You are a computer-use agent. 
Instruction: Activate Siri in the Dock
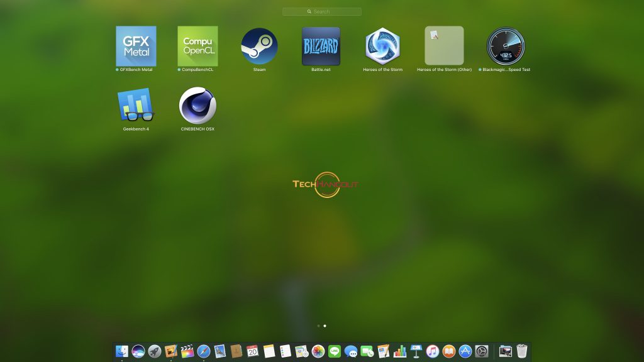point(138,351)
